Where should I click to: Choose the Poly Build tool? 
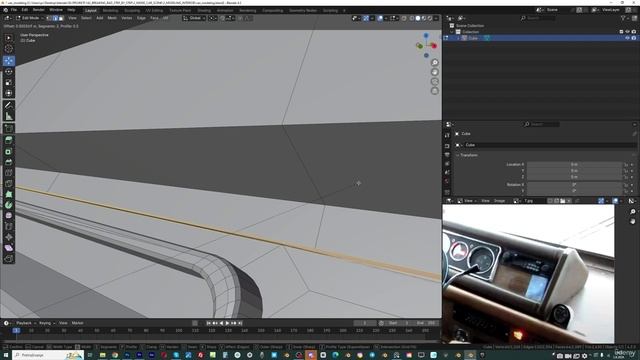tap(9, 194)
